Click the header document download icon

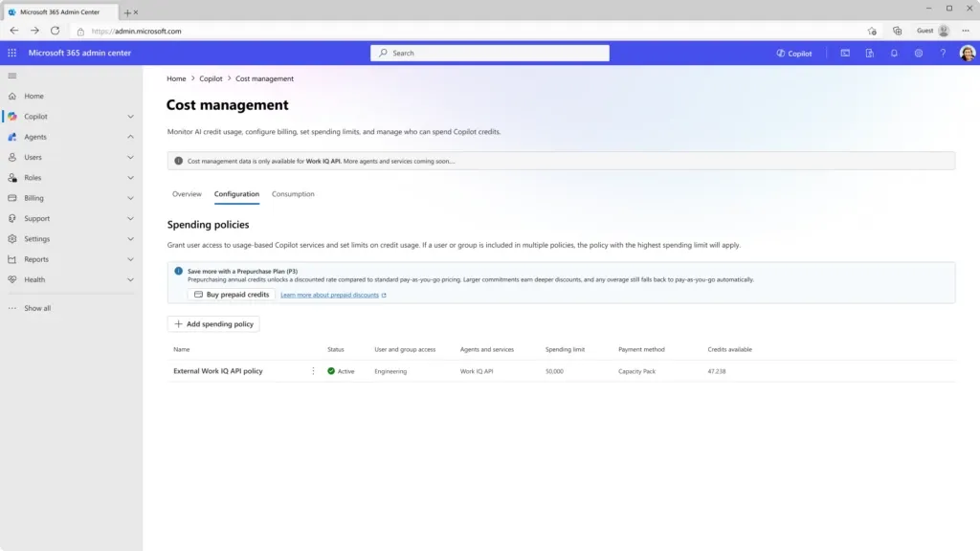pyautogui.click(x=869, y=54)
